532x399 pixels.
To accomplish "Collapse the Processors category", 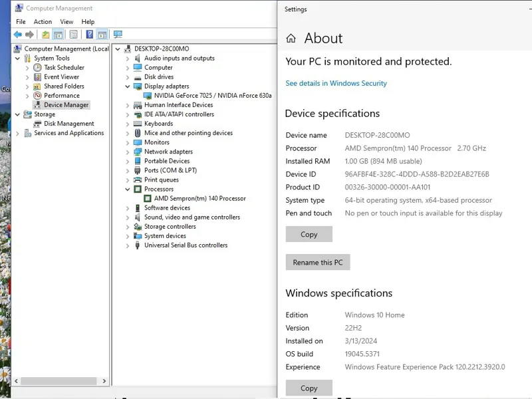I will tap(128, 189).
